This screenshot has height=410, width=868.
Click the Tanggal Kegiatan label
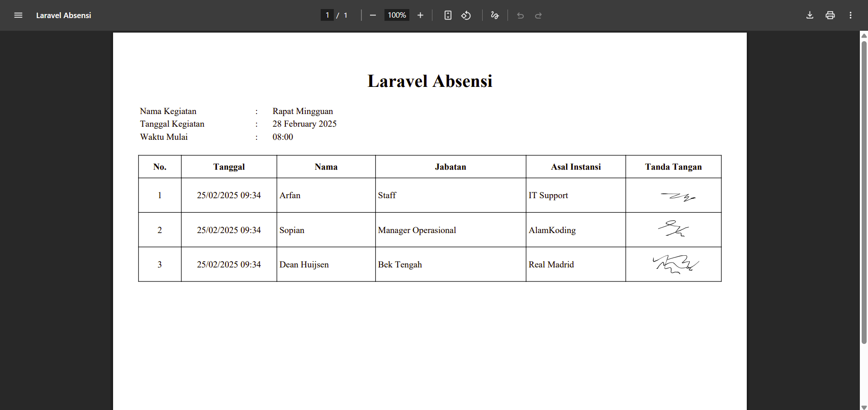172,124
